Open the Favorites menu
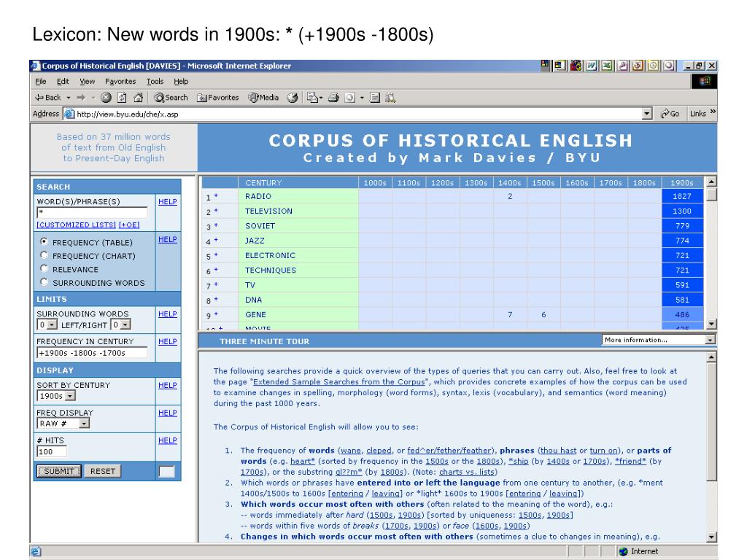747x560 pixels. [120, 82]
